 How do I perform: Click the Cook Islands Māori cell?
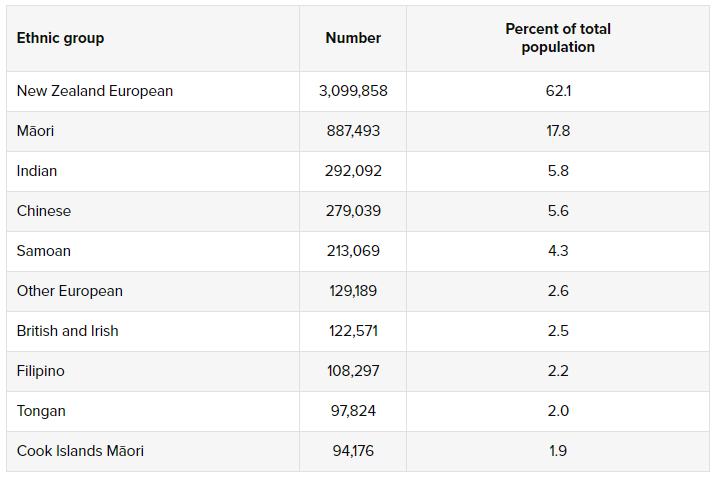coord(80,451)
